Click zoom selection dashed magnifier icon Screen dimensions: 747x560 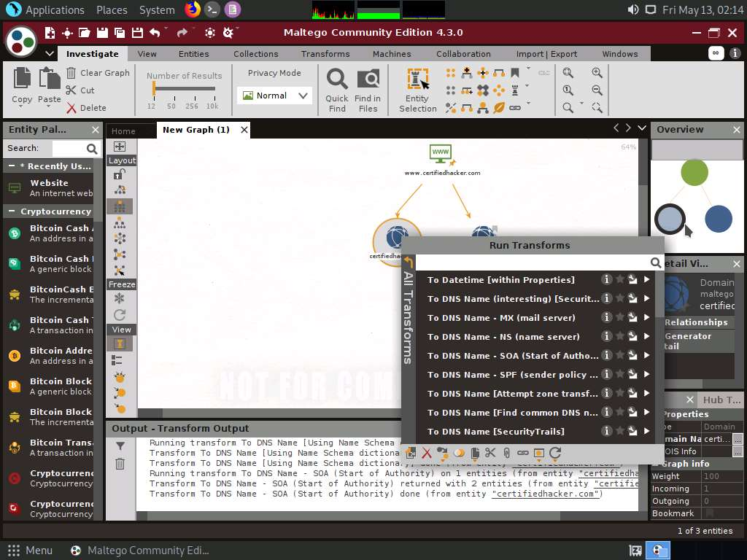pos(597,108)
